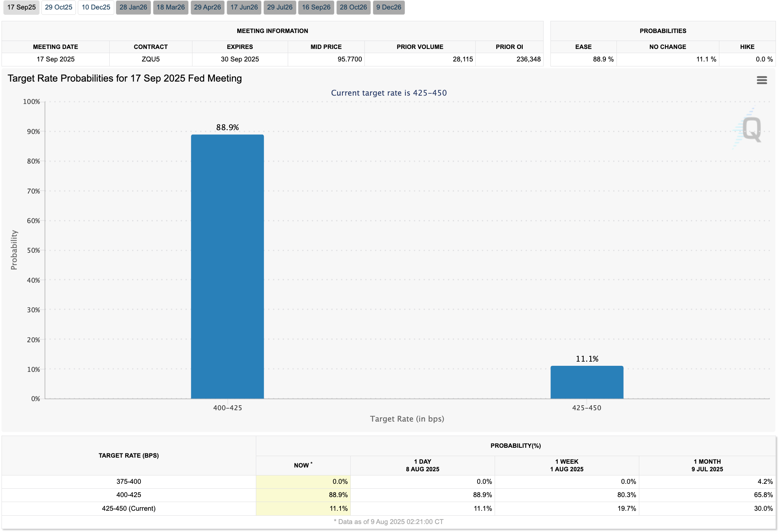This screenshot has height=532, width=782.
Task: Open the 10 Dec25 meeting tab
Action: point(96,7)
